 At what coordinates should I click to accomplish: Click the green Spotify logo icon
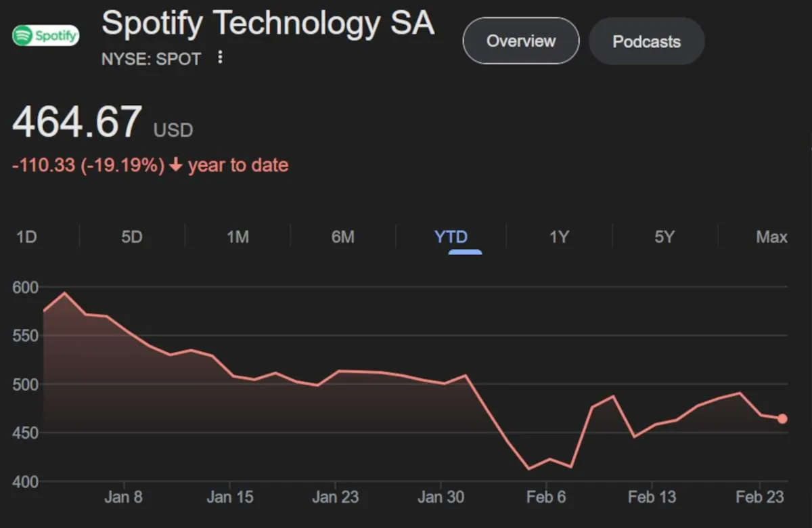[46, 35]
